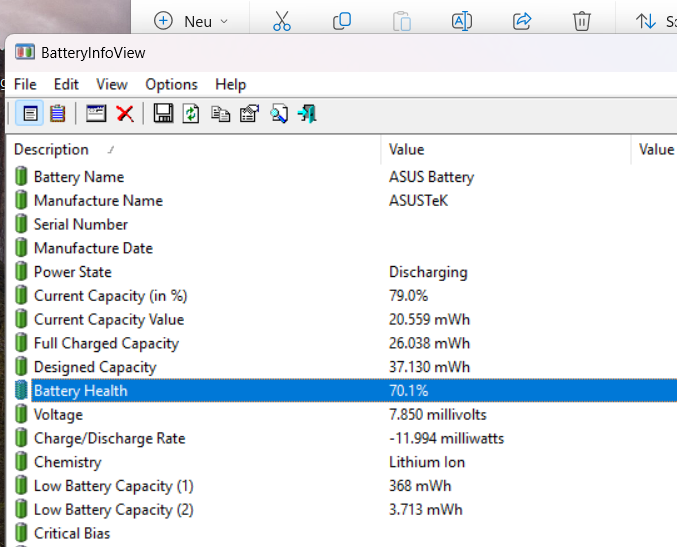Open the File menu
Screen dimensions: 677x547
(x=25, y=84)
